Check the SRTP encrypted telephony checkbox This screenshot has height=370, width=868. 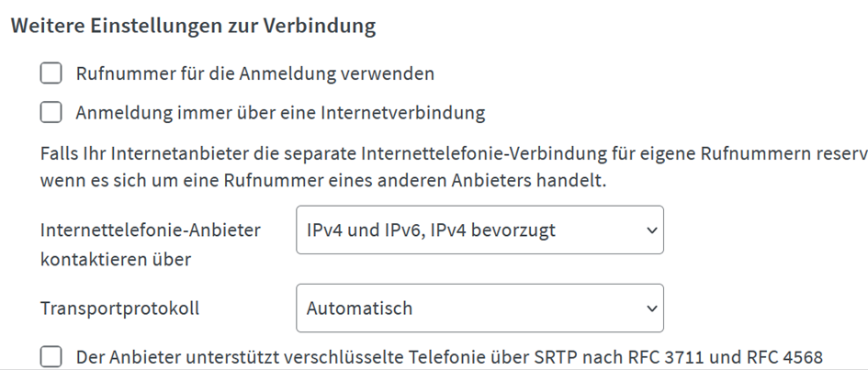(x=51, y=357)
